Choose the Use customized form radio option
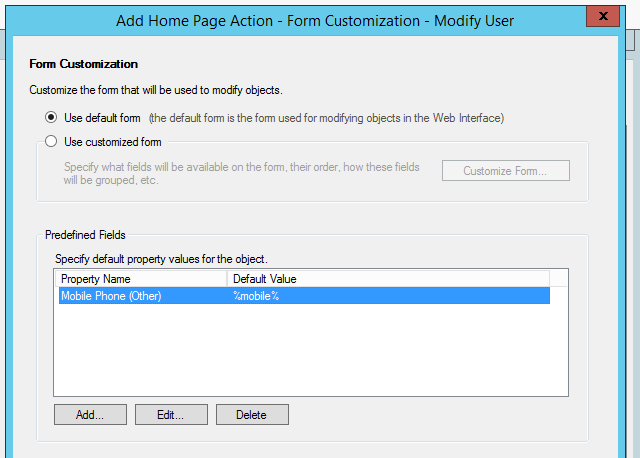Screen dimensions: 640x458 pyautogui.click(x=51, y=142)
